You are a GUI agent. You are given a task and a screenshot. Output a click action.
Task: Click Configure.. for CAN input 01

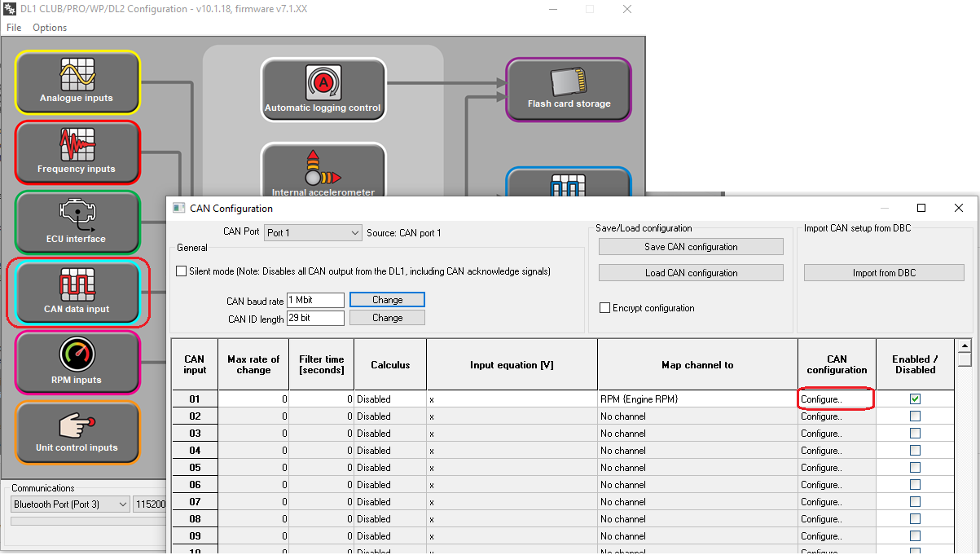point(835,399)
